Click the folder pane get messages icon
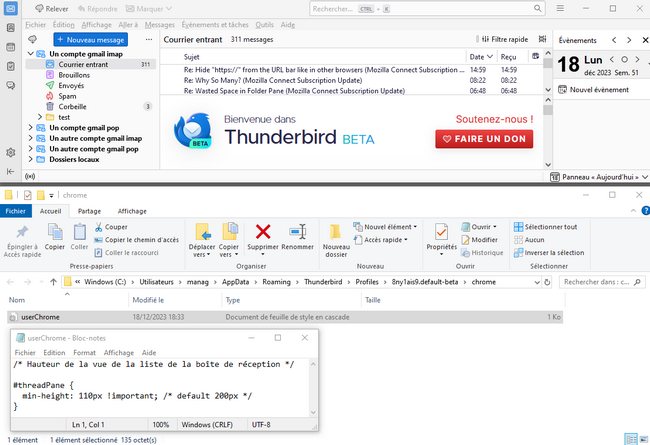 click(32, 39)
